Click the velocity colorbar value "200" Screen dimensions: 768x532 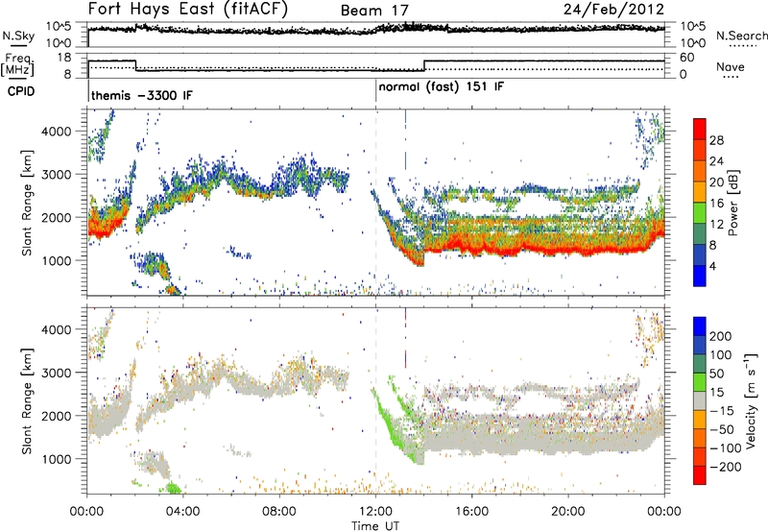coord(721,336)
